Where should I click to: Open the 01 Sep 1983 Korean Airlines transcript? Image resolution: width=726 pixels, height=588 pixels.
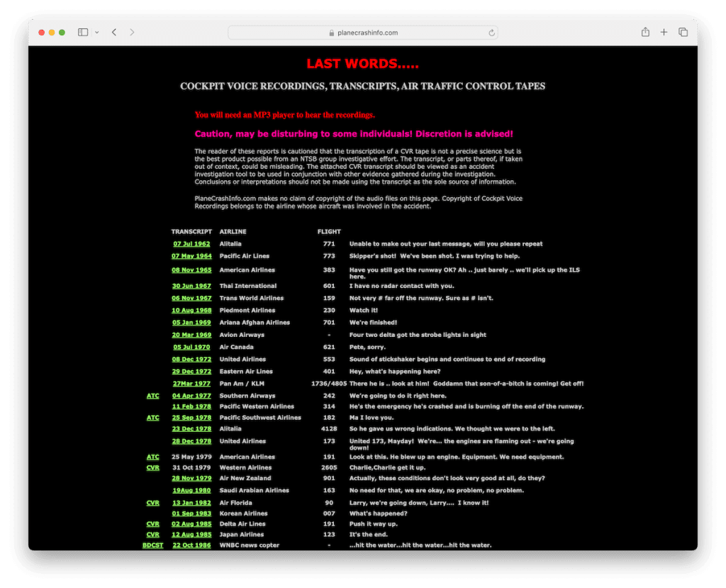tap(191, 514)
